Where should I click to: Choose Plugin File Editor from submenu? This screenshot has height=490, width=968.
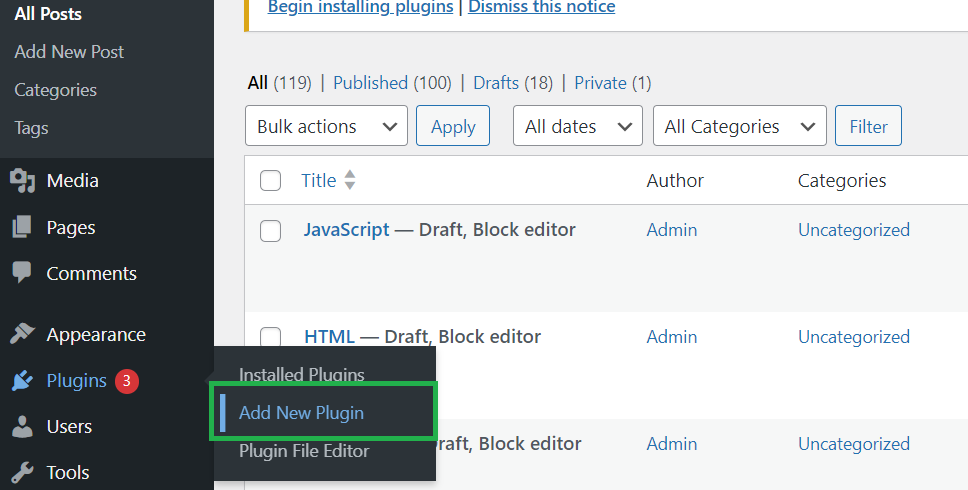[x=304, y=451]
